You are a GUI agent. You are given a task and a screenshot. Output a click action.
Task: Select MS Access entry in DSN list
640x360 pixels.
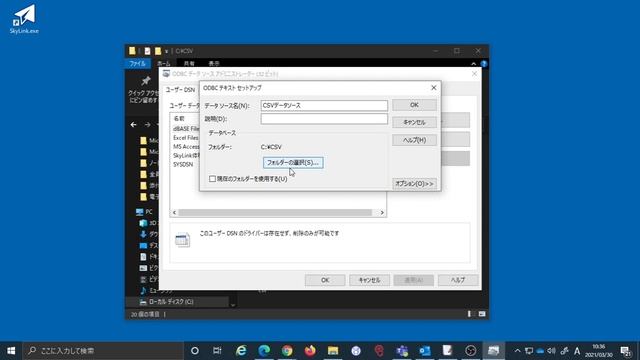pyautogui.click(x=186, y=147)
